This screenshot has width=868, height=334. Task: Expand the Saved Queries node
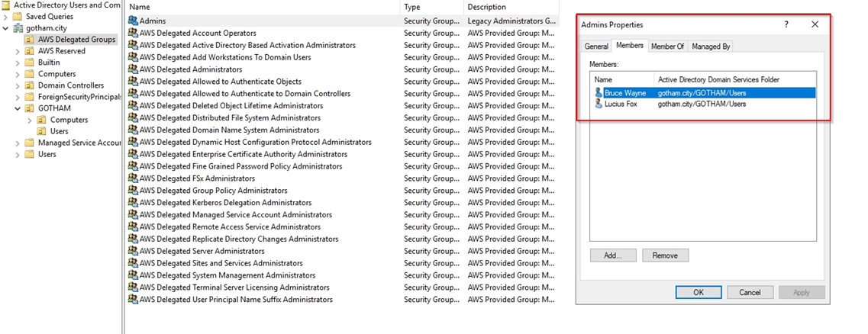5,17
